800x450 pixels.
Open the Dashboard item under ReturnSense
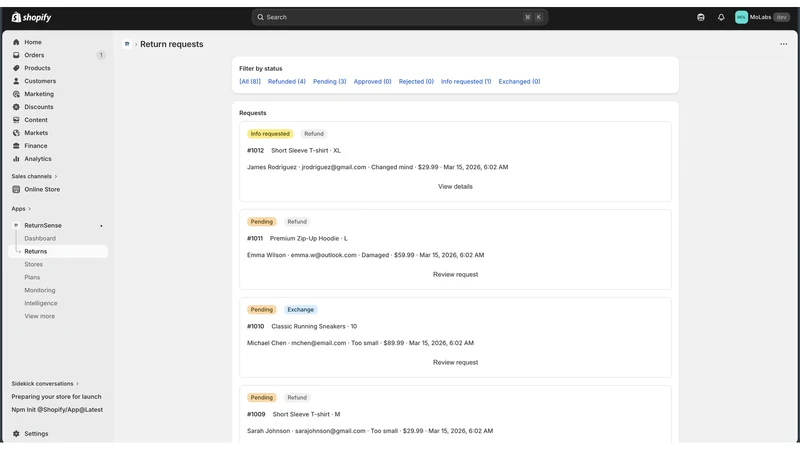[x=40, y=239]
